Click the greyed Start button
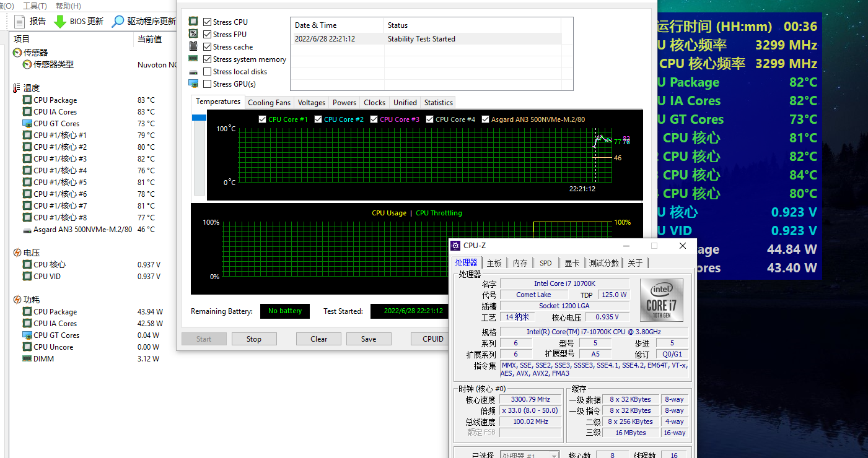 (x=204, y=339)
